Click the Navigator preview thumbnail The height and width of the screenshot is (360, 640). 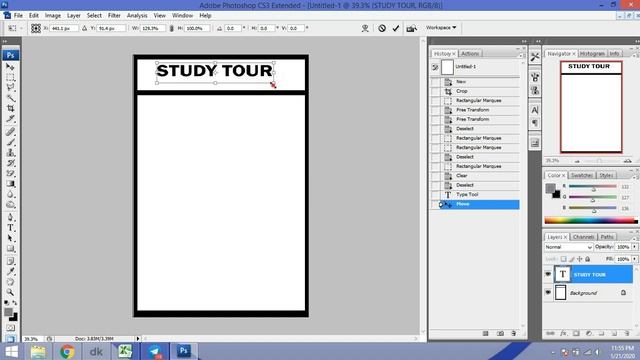(591, 107)
